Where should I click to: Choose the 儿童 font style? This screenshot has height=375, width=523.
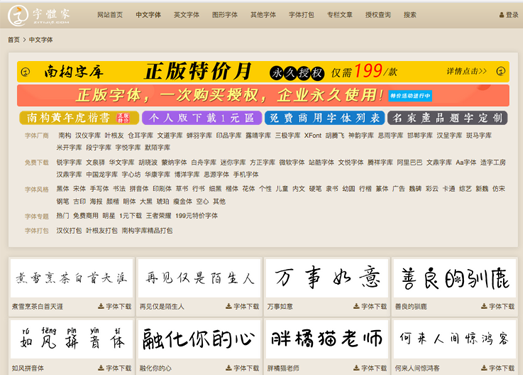[x=282, y=189]
